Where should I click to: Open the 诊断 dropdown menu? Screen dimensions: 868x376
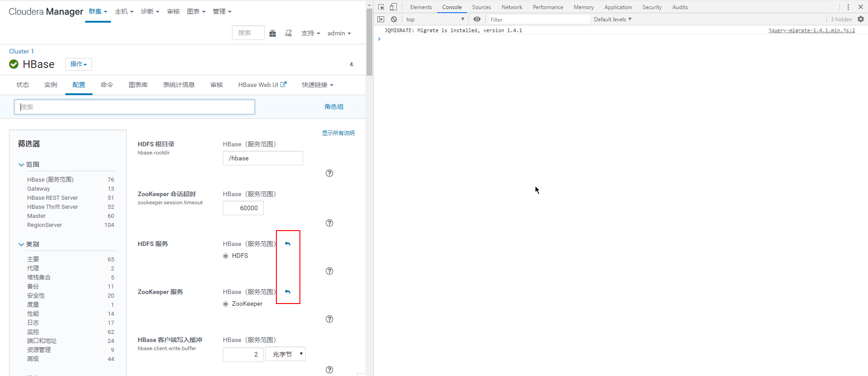[x=150, y=11]
